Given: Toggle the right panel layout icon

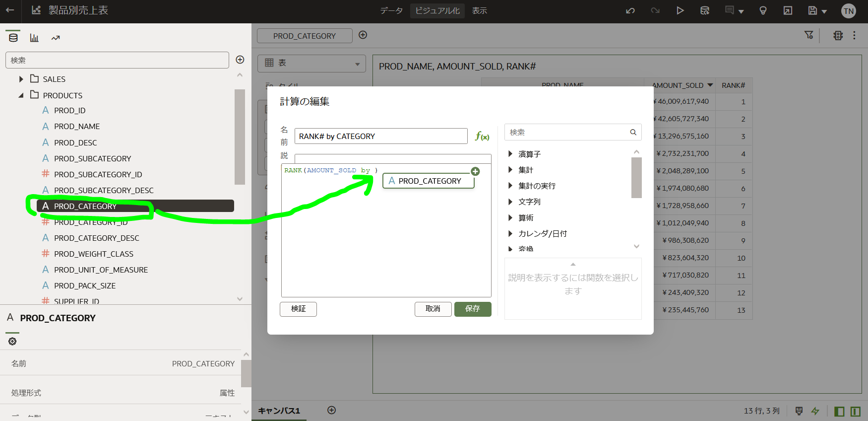Looking at the screenshot, I should pos(855,411).
